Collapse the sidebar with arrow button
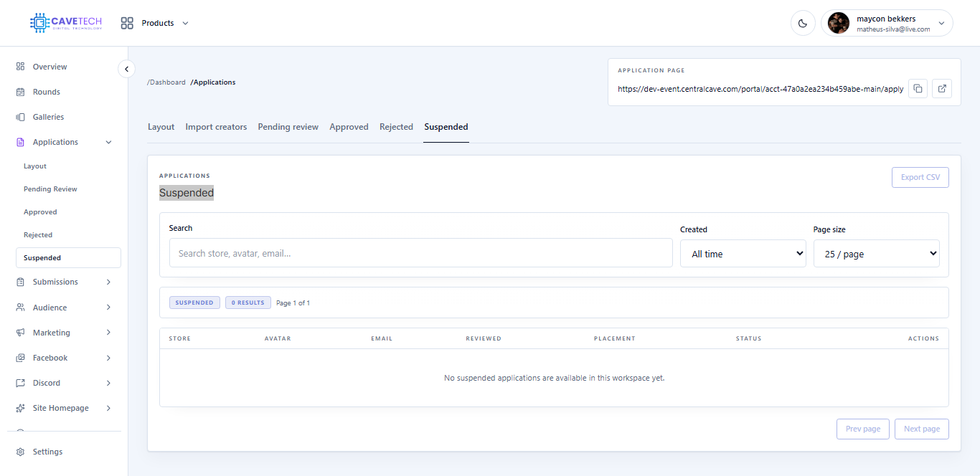 coord(126,69)
